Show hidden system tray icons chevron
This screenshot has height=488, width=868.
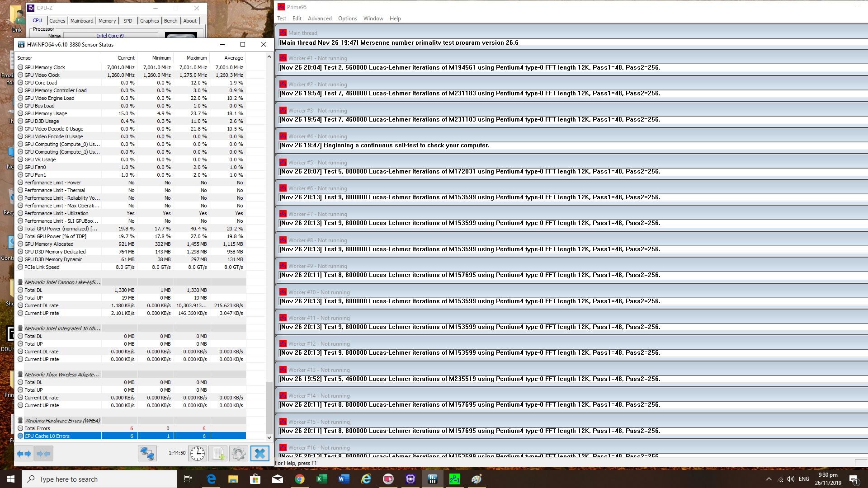(x=769, y=479)
